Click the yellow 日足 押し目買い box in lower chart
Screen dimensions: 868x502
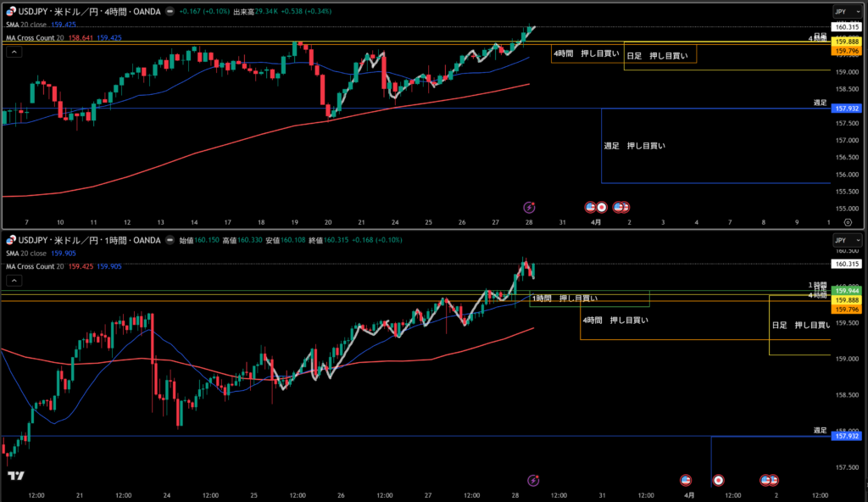pos(799,325)
